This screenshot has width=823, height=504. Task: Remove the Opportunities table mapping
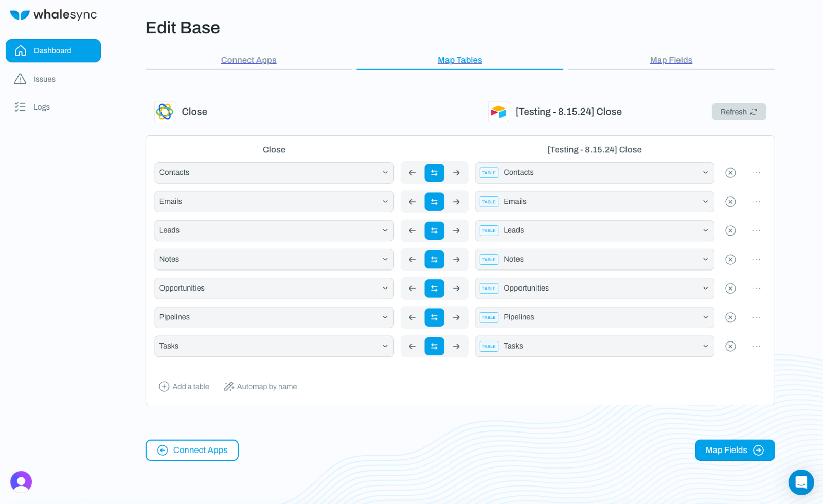(x=730, y=289)
